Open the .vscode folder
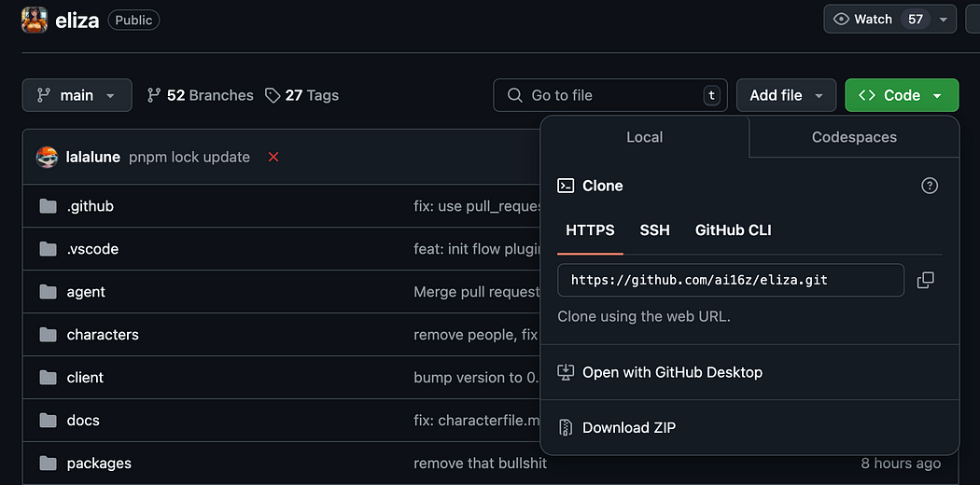980x485 pixels. tap(92, 249)
